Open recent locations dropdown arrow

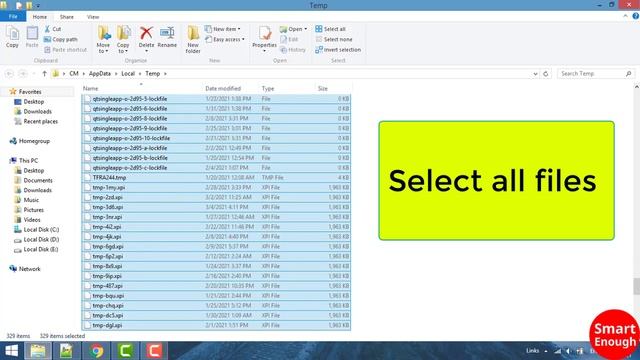click(x=34, y=73)
